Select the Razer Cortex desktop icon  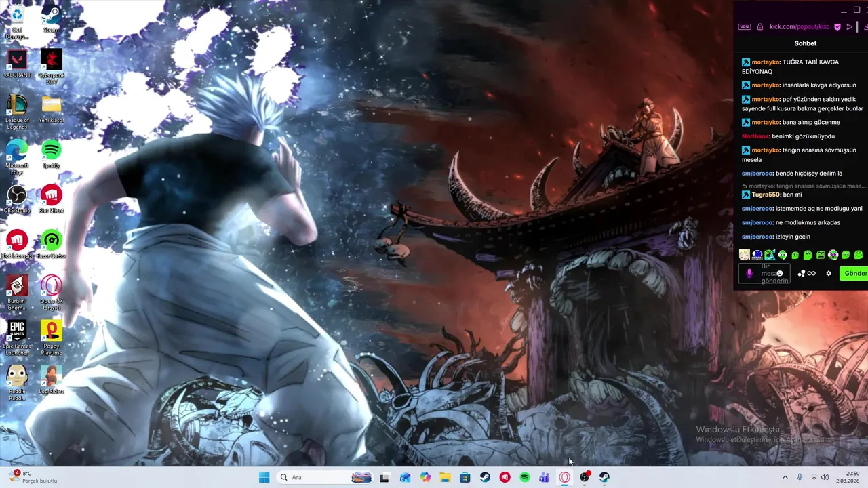[52, 245]
